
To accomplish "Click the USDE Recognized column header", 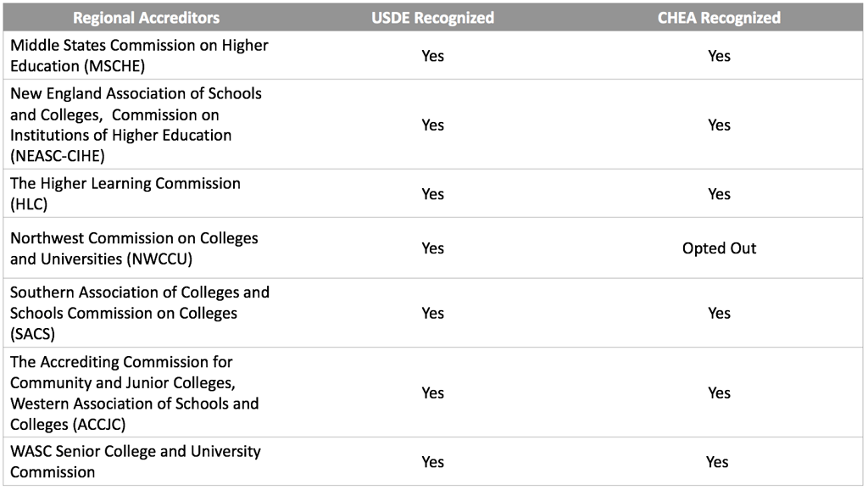I will pos(432,18).
